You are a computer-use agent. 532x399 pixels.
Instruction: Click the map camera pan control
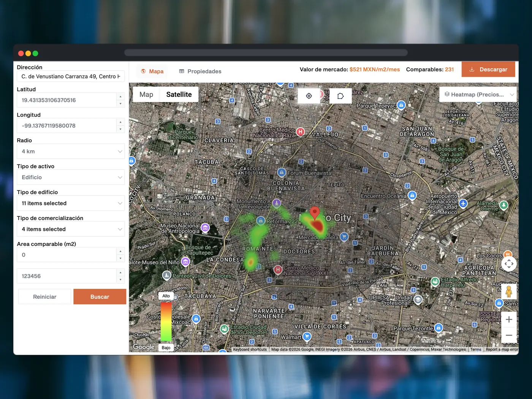(509, 263)
